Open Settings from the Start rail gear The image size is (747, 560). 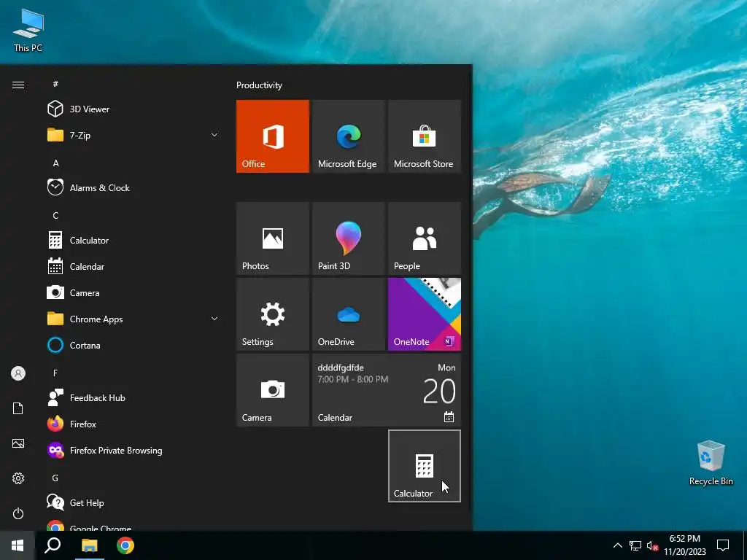(x=18, y=478)
